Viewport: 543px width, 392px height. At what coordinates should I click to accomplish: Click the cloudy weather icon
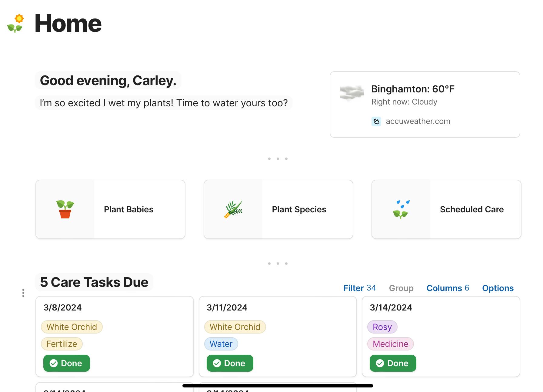(352, 93)
